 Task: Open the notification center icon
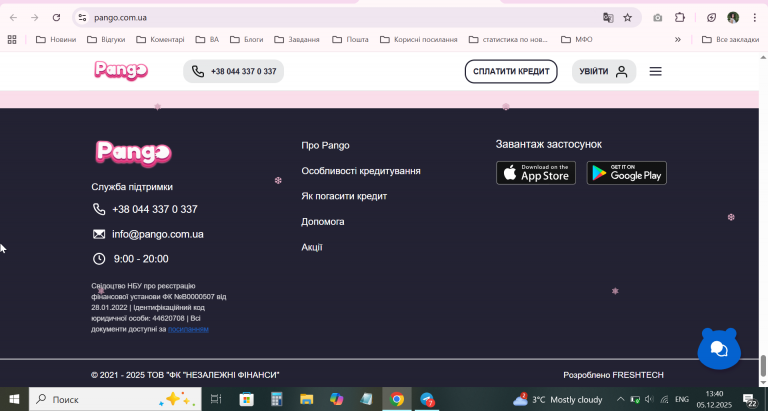(750, 399)
